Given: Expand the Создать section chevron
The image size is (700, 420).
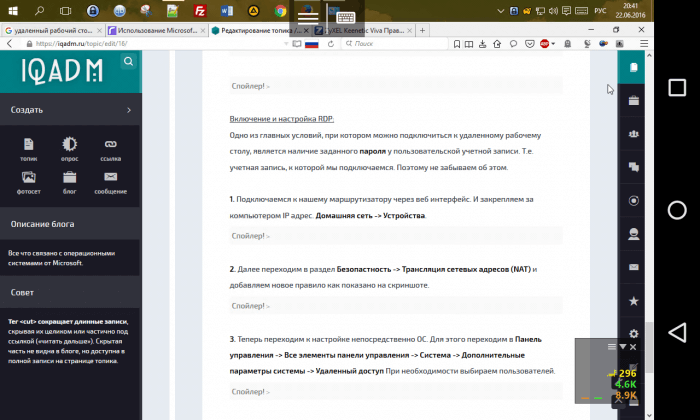Looking at the screenshot, I should 129,110.
